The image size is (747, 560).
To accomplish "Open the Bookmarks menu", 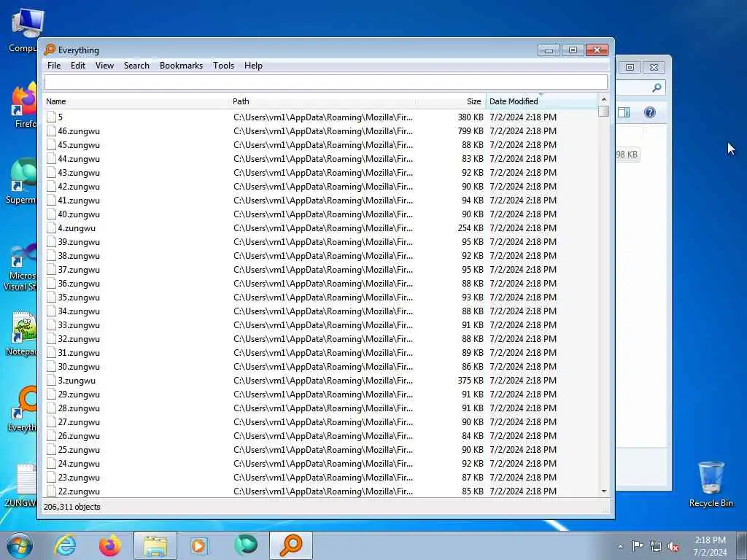I will (x=181, y=66).
